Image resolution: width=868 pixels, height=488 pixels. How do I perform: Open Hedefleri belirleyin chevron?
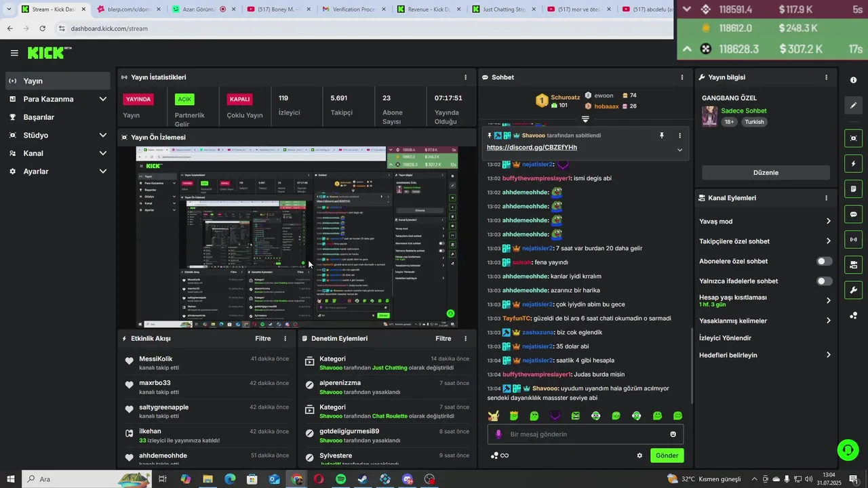coord(828,354)
